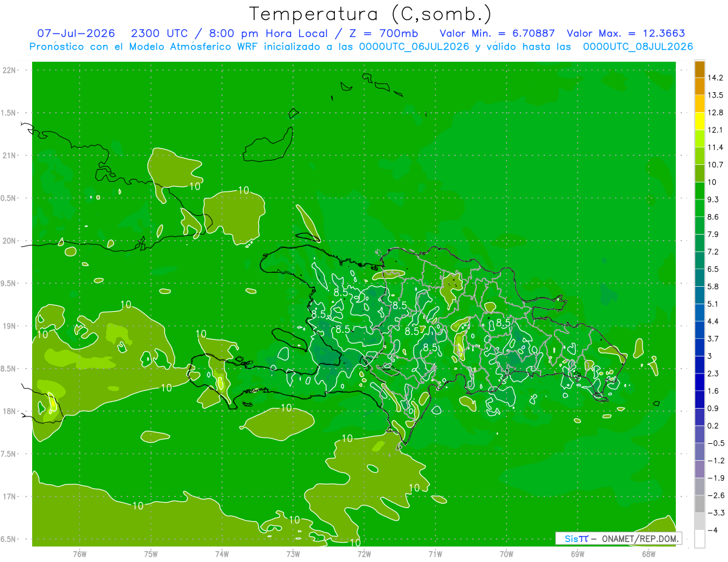Click the colorbar tick value "12.1"
Screen dimensions: 728x562
715,130
